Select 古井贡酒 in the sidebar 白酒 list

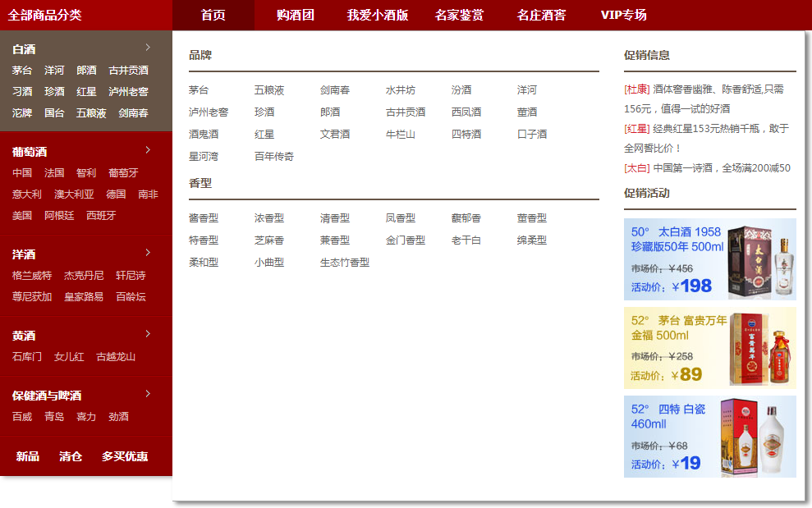pyautogui.click(x=128, y=70)
